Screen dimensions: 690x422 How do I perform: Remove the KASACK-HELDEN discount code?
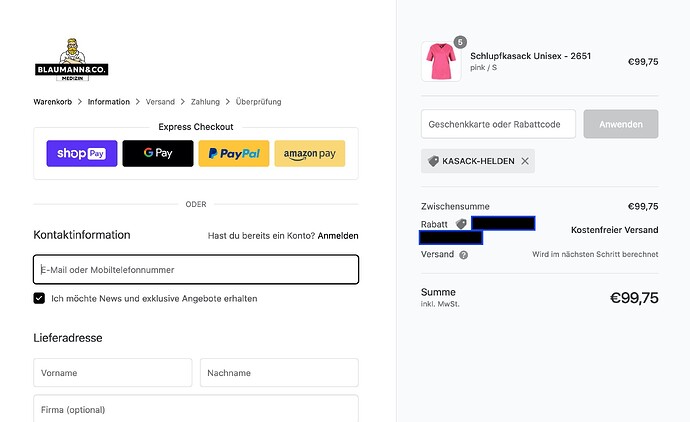click(525, 161)
